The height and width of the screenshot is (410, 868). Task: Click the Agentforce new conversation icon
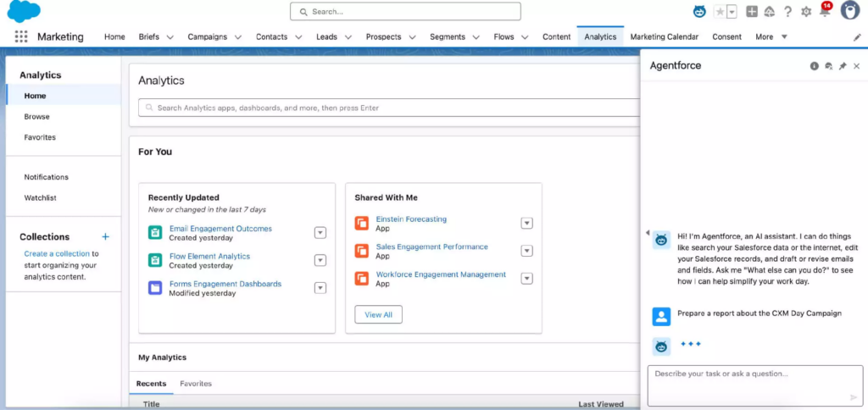(829, 66)
